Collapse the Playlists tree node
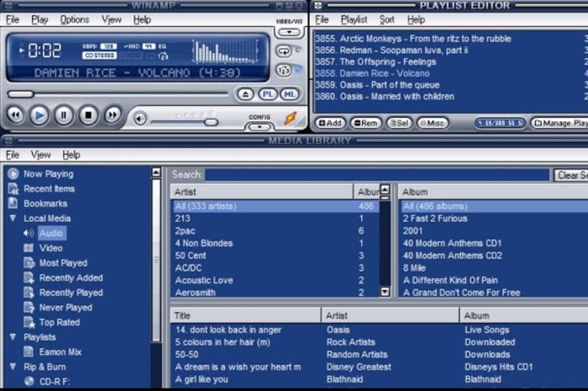 [x=13, y=337]
